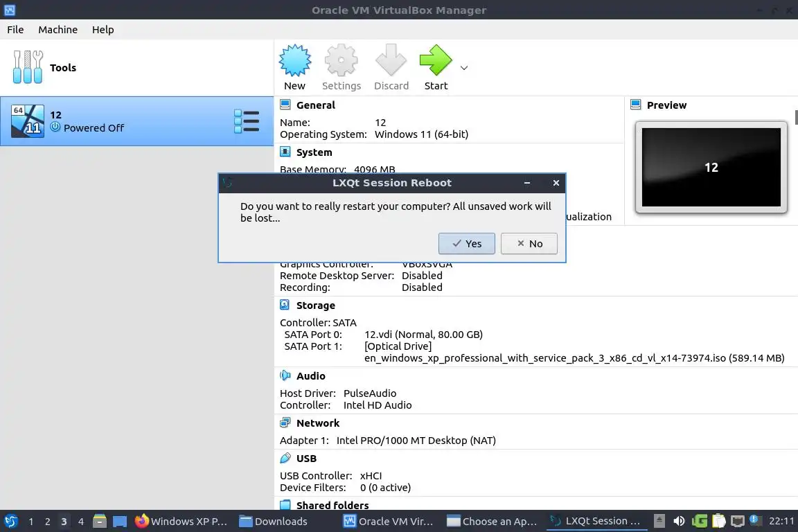Open the clipboard manager tray icon

(718, 521)
